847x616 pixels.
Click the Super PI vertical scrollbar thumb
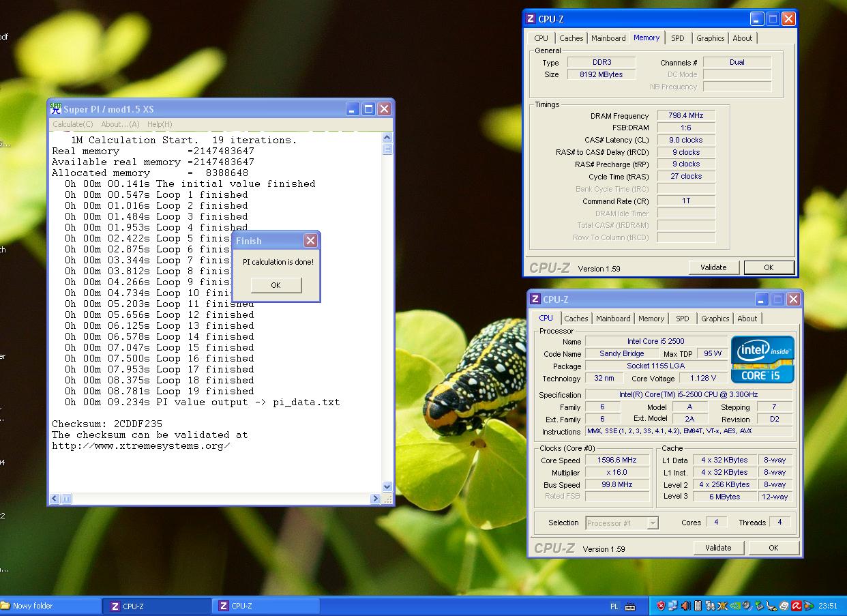pyautogui.click(x=387, y=149)
